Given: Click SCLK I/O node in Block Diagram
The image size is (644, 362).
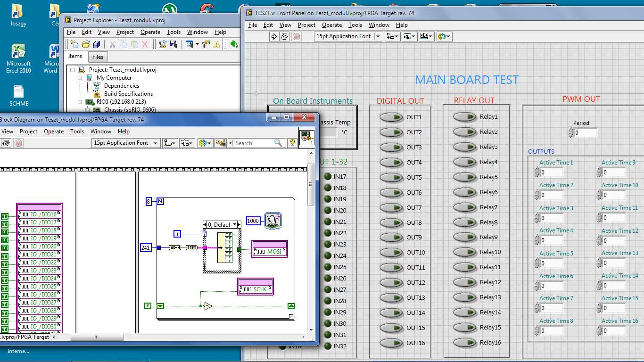Looking at the screenshot, I should click(x=256, y=286).
